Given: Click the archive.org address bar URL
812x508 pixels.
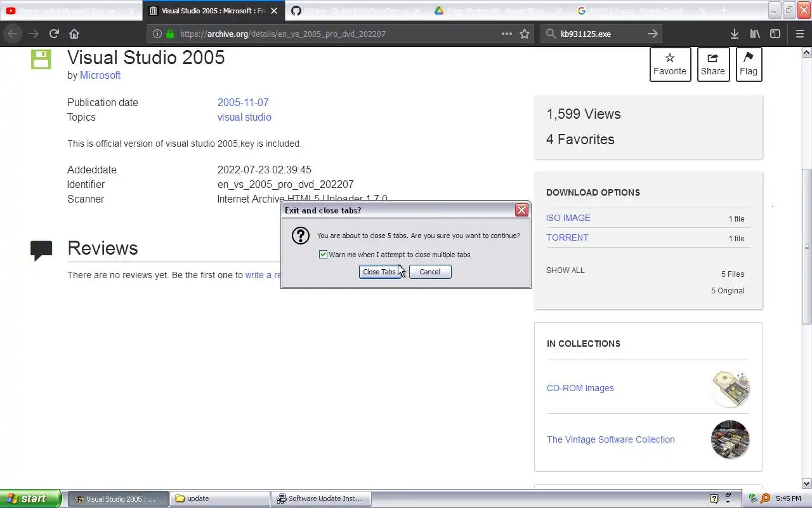Looking at the screenshot, I should [282, 34].
